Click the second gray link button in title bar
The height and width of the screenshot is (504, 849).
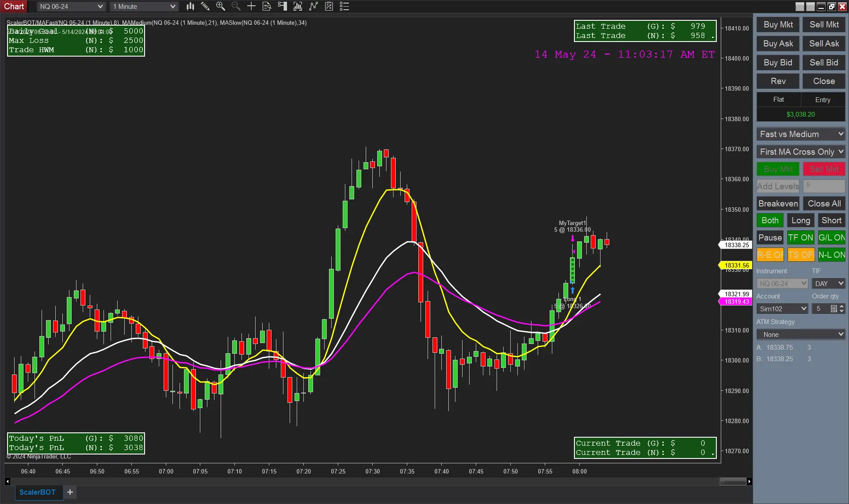click(811, 6)
